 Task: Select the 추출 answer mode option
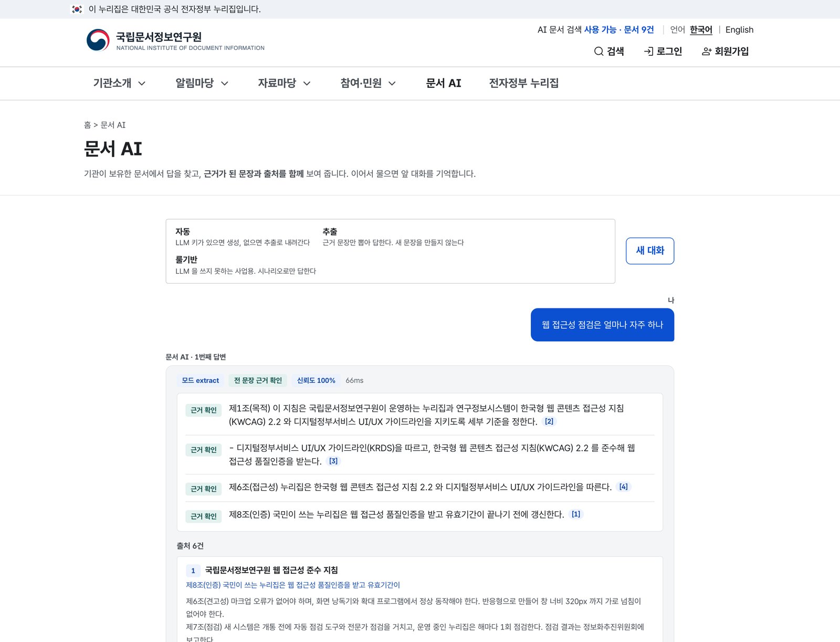pos(393,237)
